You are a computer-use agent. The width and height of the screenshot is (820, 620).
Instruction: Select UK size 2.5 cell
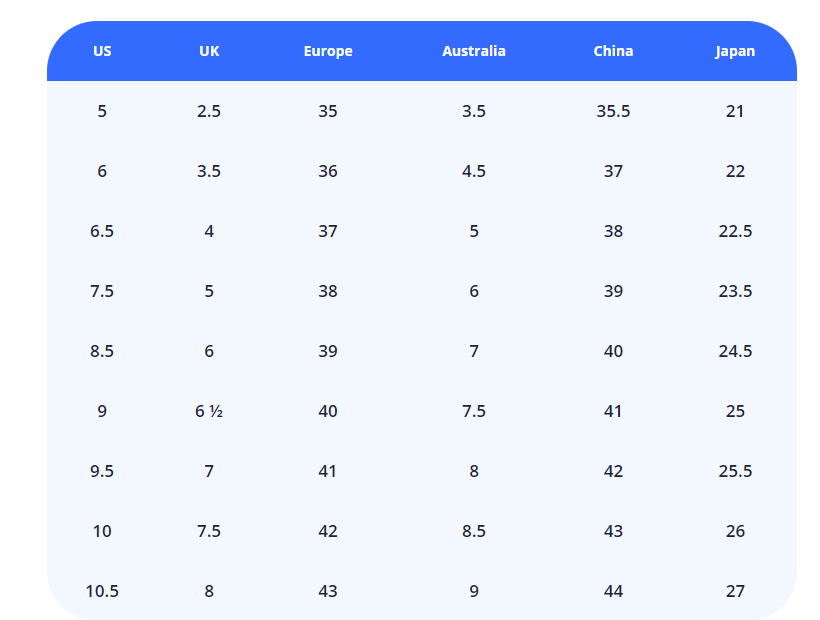[209, 111]
